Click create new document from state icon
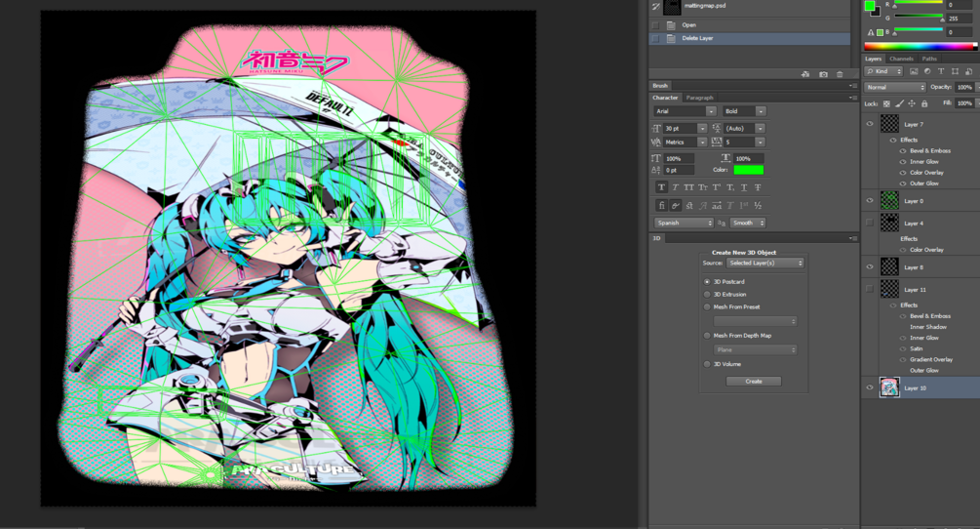 pyautogui.click(x=805, y=74)
